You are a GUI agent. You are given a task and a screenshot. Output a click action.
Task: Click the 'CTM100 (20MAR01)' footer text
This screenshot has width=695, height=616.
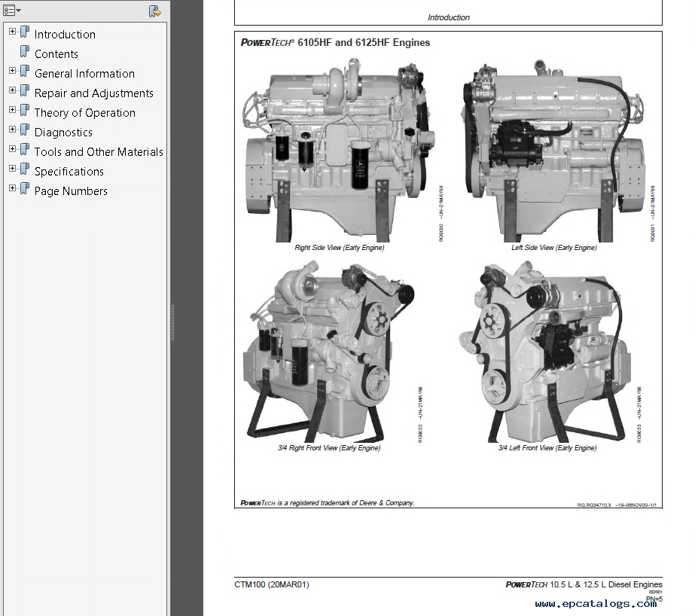click(x=272, y=584)
